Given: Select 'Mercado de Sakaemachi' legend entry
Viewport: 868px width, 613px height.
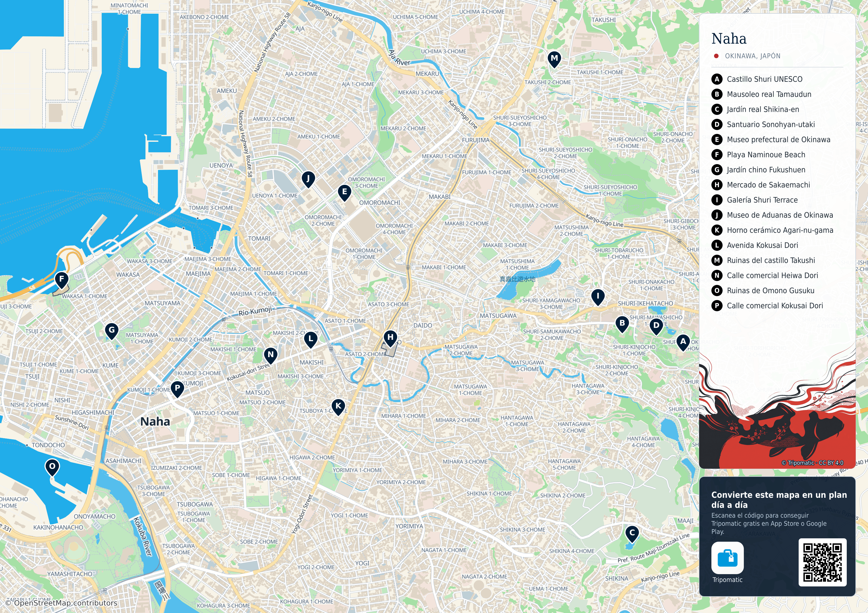Looking at the screenshot, I should (761, 185).
